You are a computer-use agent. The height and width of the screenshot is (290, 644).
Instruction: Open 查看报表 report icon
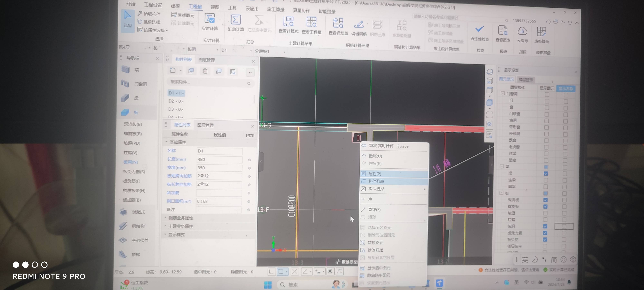tap(502, 30)
